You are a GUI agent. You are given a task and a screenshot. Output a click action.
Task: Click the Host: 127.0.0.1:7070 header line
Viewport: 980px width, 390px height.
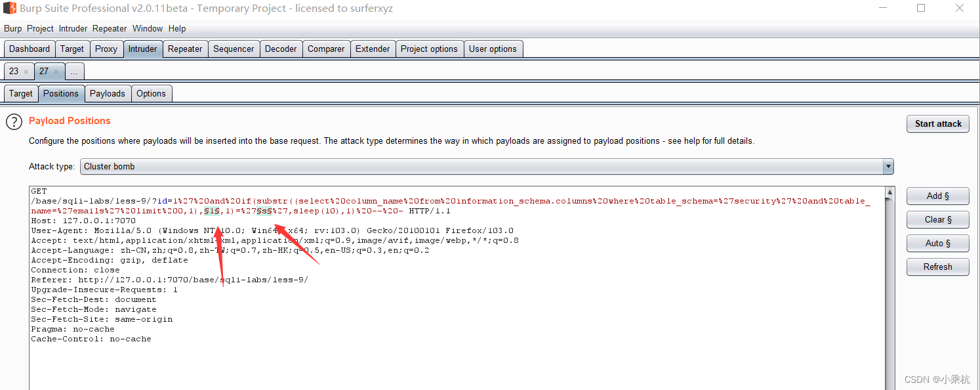(83, 221)
